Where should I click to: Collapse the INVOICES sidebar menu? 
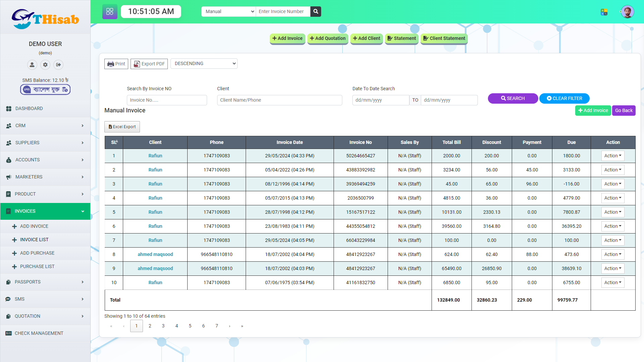(x=45, y=211)
